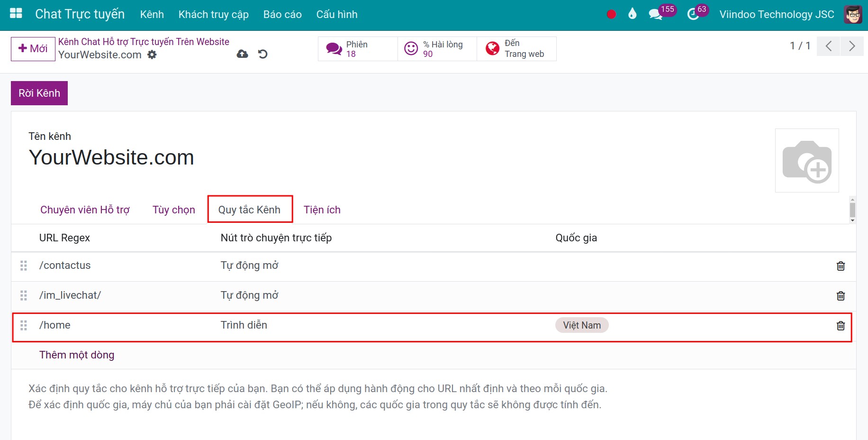Open the Cấu hình menu
Image resolution: width=868 pixels, height=440 pixels.
point(336,15)
